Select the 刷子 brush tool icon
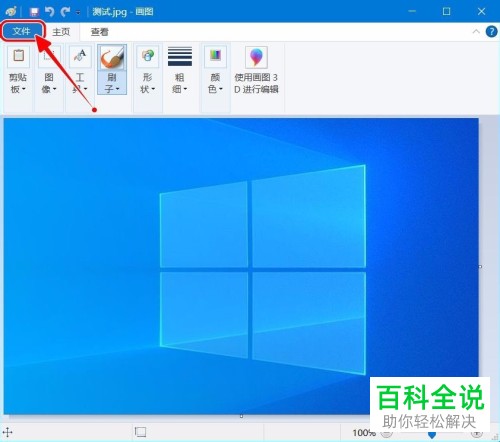Image resolution: width=500 pixels, height=442 pixels. (x=112, y=57)
